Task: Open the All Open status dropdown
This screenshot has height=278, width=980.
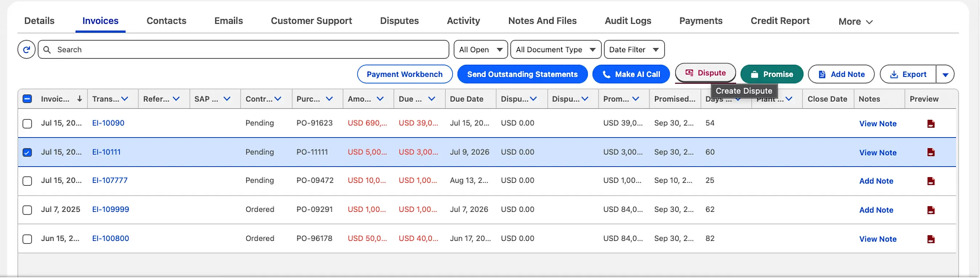Action: [481, 49]
